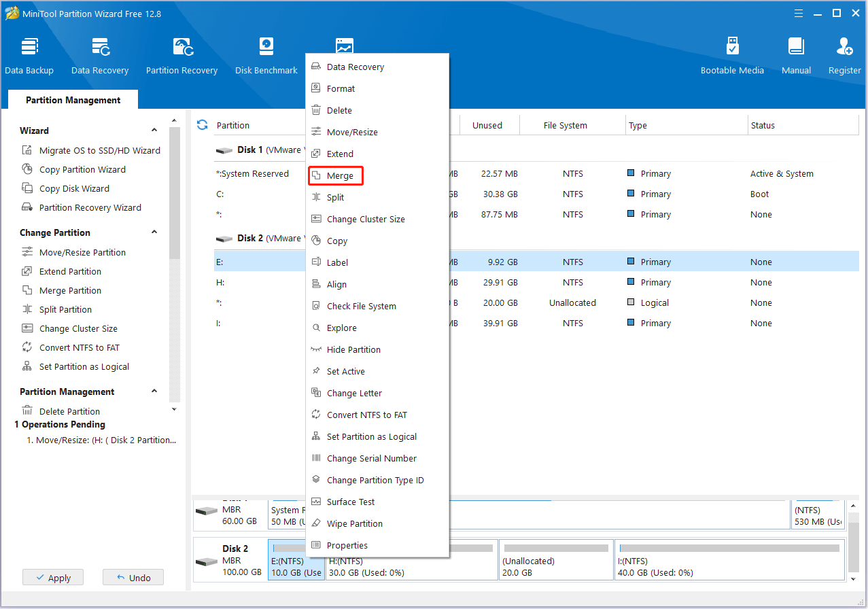
Task: Select Explore in the context menu
Action: point(377,328)
